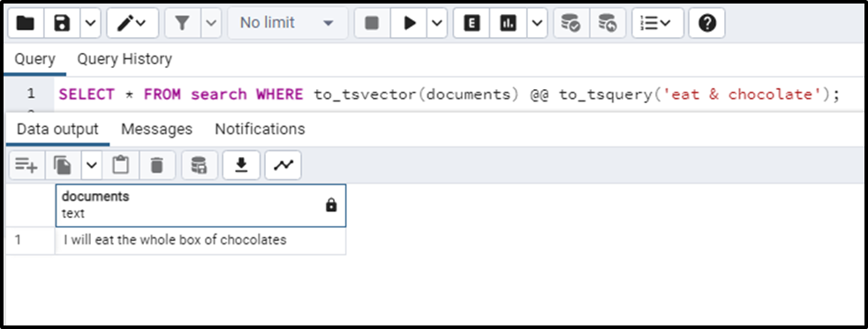Expand the execute options arrow
Screen dimensions: 868x329
click(x=437, y=23)
